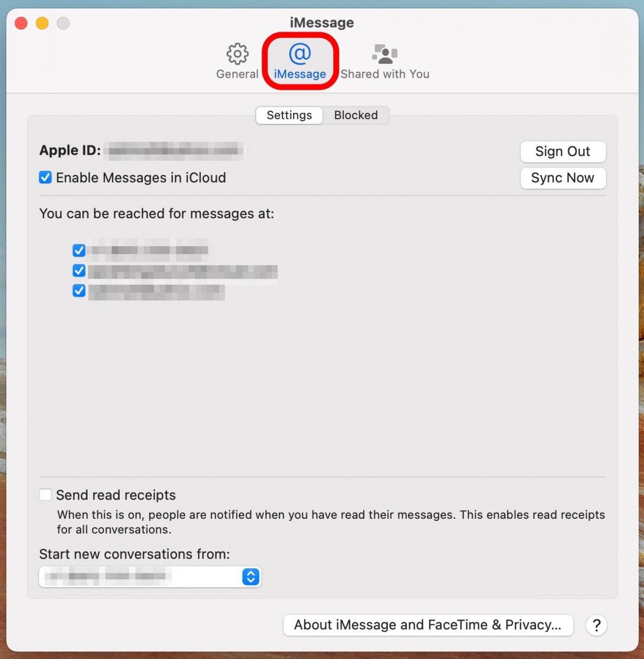Click the blurred Apple ID address
This screenshot has height=659, width=644.
176,150
